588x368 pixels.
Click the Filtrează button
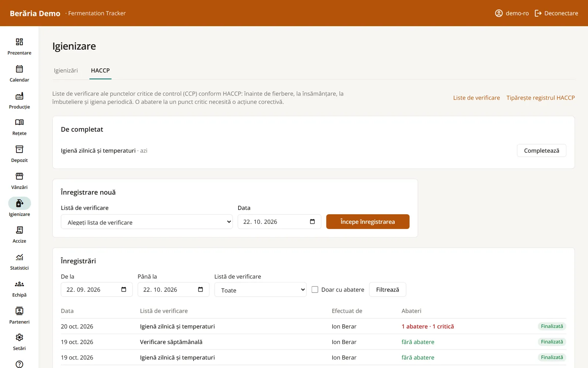click(387, 290)
